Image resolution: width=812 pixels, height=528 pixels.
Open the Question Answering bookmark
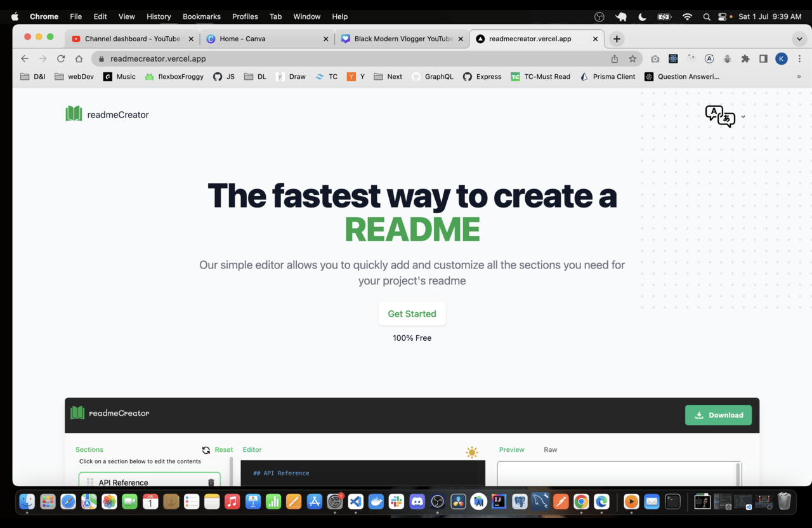click(x=682, y=77)
